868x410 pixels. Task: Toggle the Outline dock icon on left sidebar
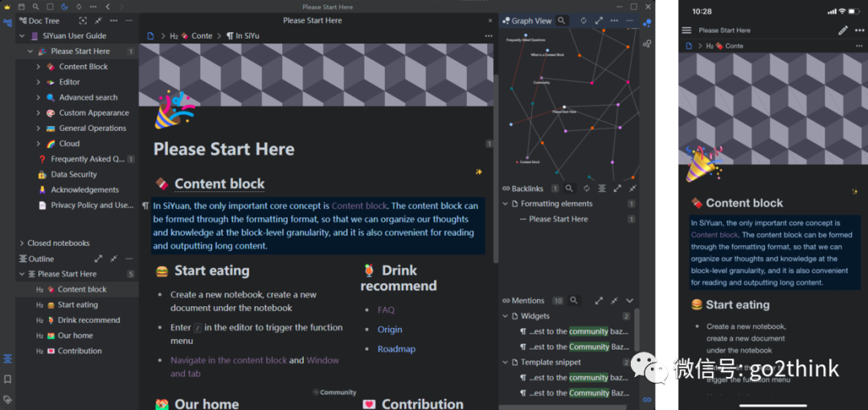7,359
